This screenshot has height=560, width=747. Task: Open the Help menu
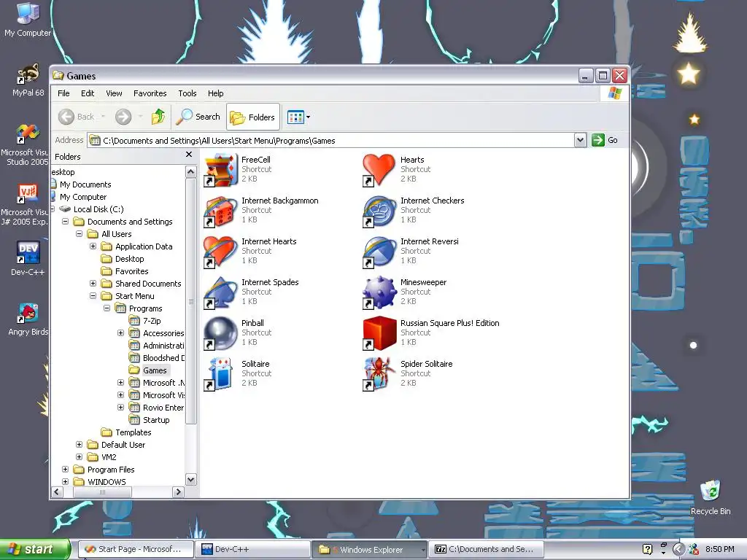(x=215, y=93)
